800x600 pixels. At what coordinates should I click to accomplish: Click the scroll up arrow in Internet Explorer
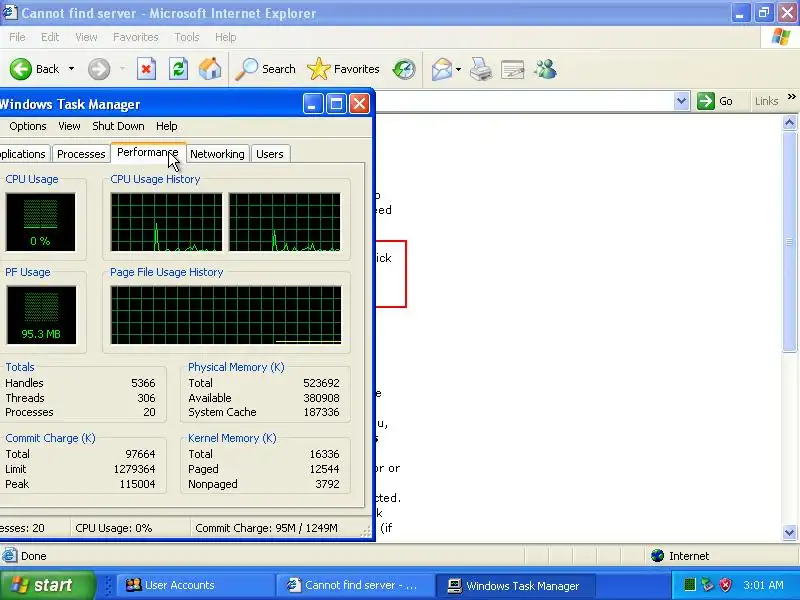point(789,122)
